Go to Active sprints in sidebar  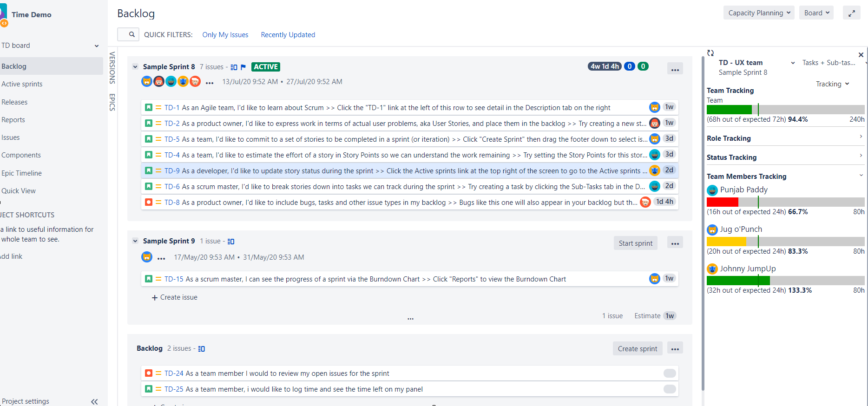point(22,84)
